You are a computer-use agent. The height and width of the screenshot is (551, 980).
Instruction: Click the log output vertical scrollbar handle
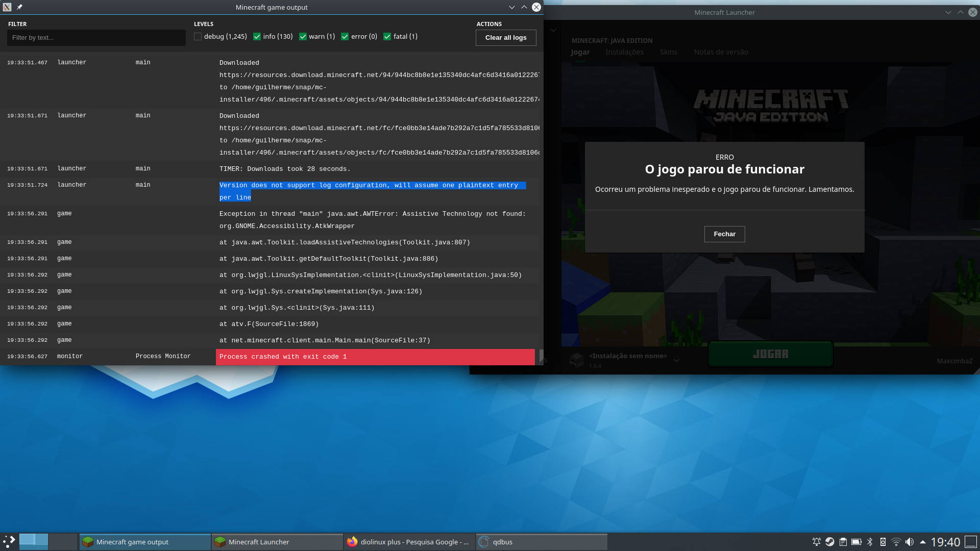(x=541, y=356)
